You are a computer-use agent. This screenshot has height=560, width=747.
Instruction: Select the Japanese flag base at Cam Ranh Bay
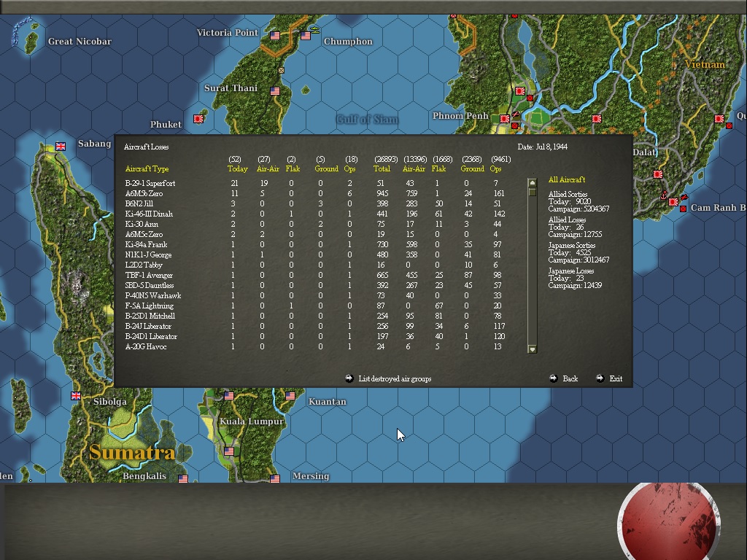(673, 202)
